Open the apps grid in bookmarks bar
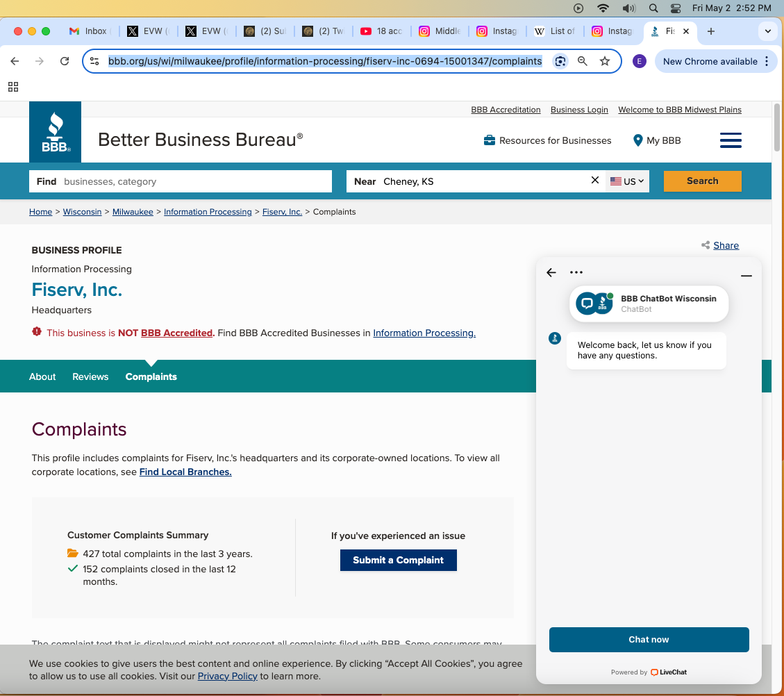Viewport: 784px width, 696px height. tap(13, 87)
